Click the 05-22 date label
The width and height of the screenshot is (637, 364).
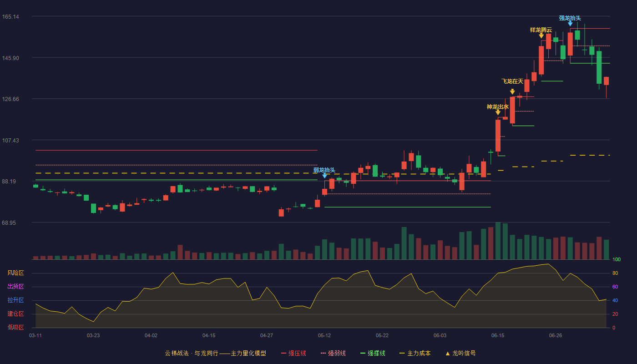click(382, 335)
